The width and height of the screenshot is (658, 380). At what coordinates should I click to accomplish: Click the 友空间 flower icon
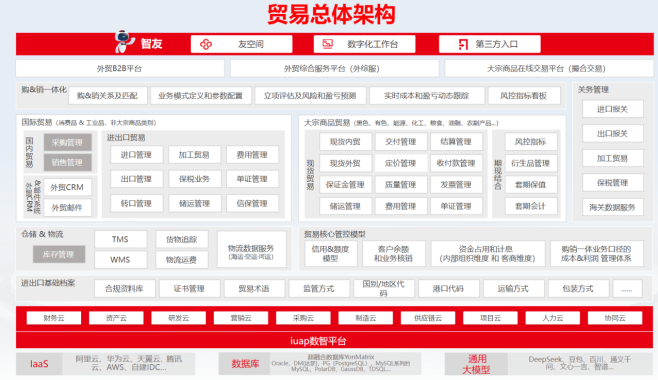click(x=206, y=44)
